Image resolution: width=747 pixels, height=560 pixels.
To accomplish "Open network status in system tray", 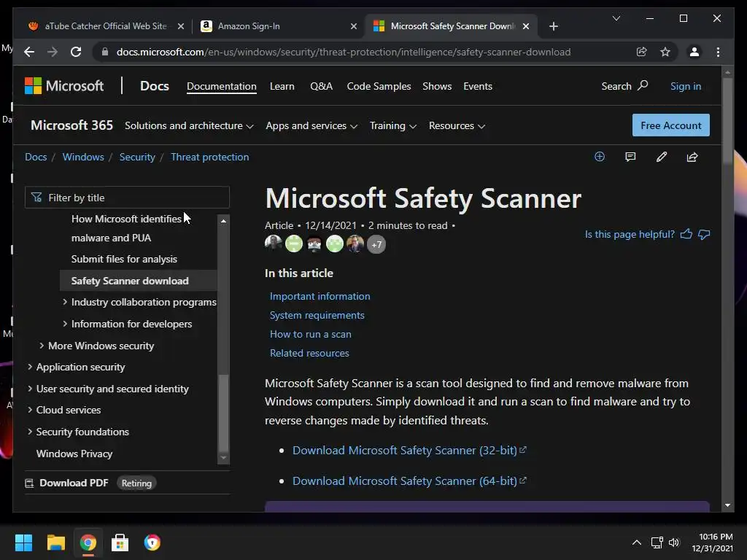I will pyautogui.click(x=657, y=542).
